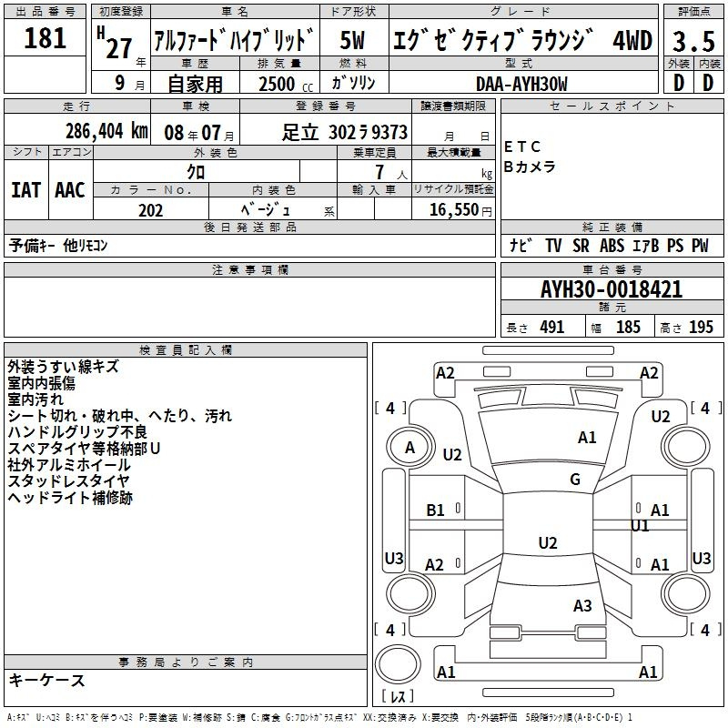Click the lot number 181
The height and width of the screenshot is (728, 728).
45,39
